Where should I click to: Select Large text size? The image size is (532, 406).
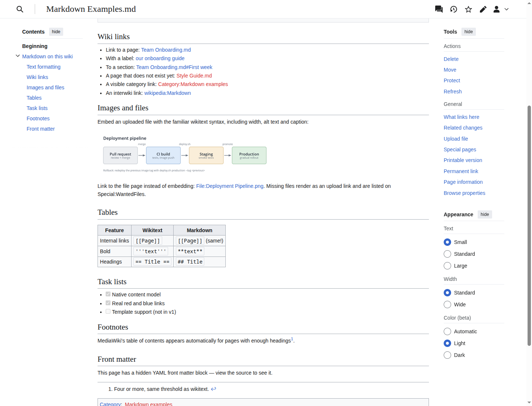(x=447, y=266)
